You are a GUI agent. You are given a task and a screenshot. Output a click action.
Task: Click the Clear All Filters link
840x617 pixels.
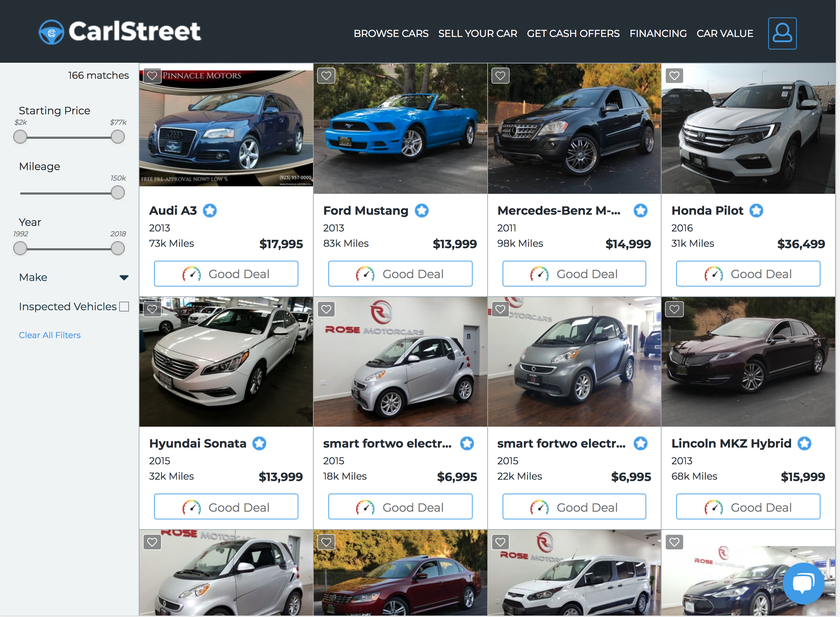tap(49, 335)
